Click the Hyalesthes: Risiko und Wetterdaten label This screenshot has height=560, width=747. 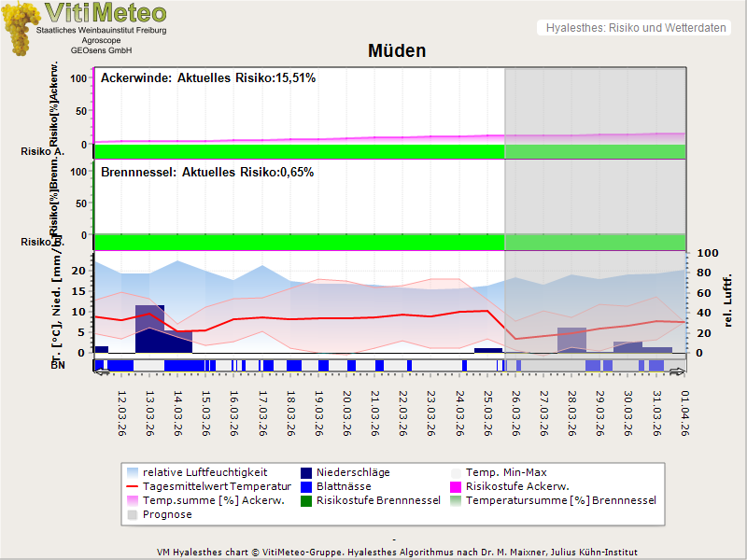tap(635, 28)
